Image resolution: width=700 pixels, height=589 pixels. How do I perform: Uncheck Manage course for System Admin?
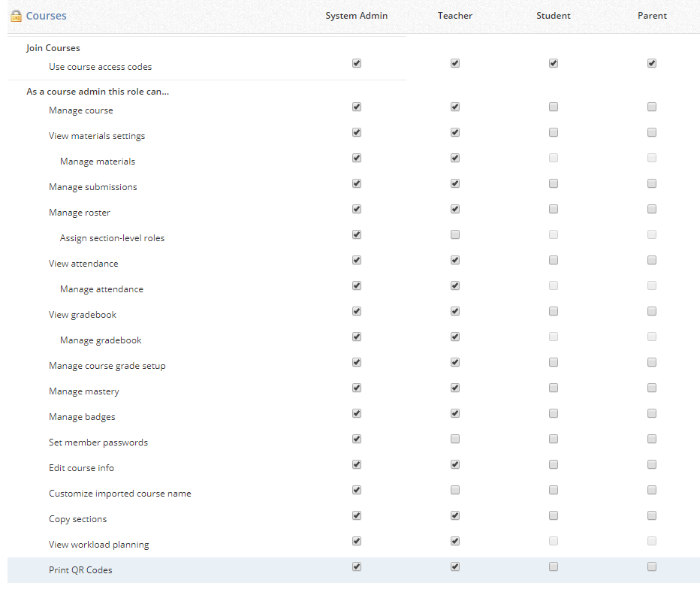[x=357, y=107]
